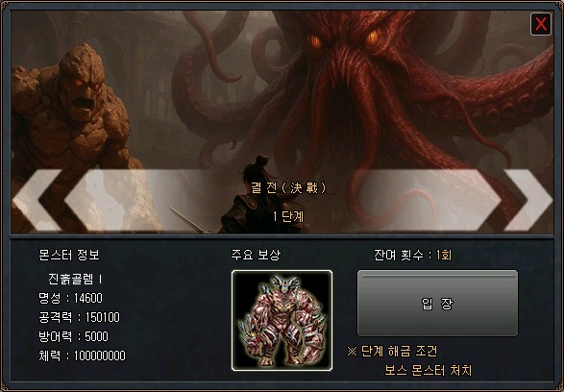Click the outermost left chevron arrow
564x392 pixels.
36,200
